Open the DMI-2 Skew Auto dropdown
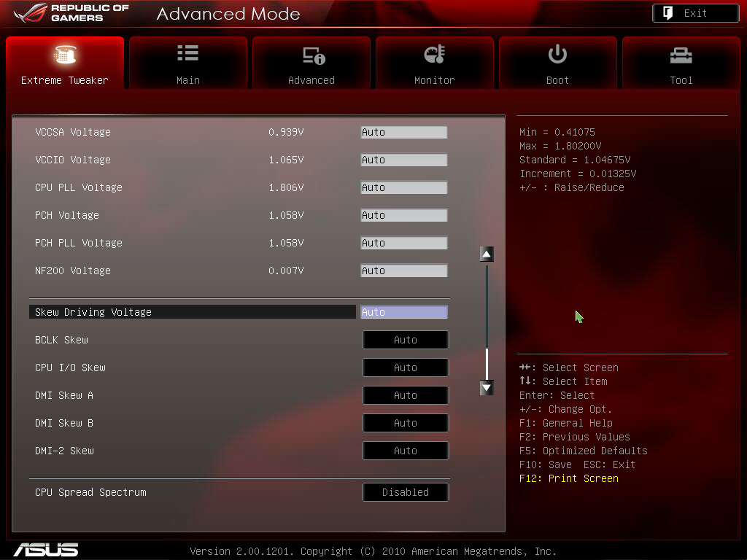The image size is (747, 560). 405,451
